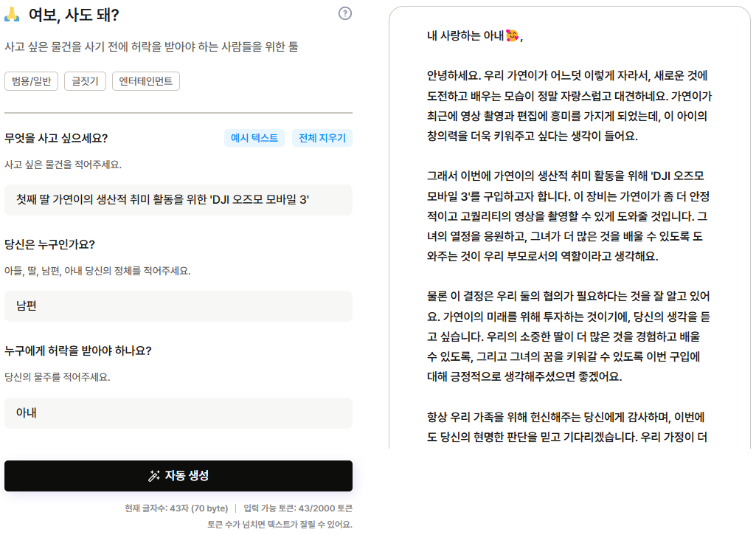Click the praying hands emoji in title
756x535 pixels.
tap(13, 14)
